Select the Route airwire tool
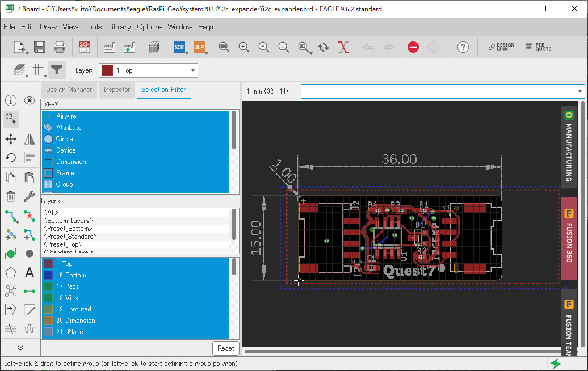The width and height of the screenshot is (588, 371). click(x=11, y=216)
